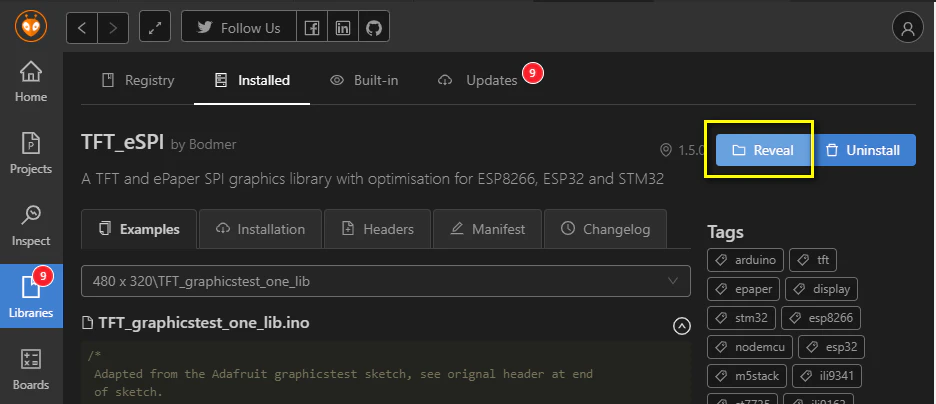Go forward with the right arrow
The height and width of the screenshot is (404, 936).
[113, 27]
